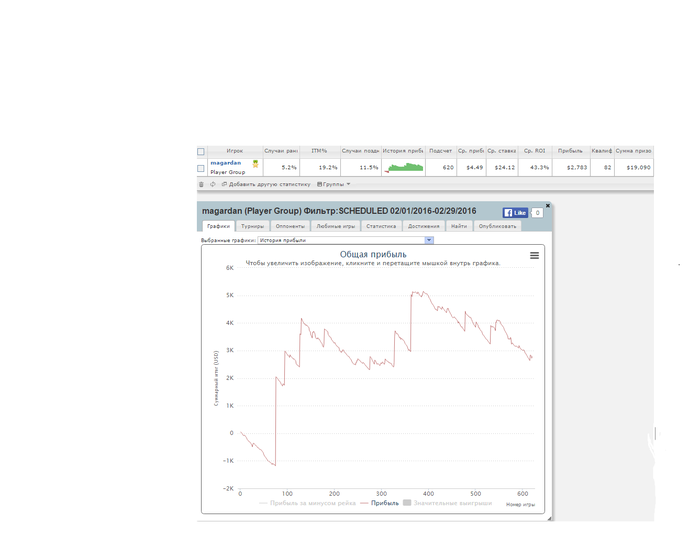Toggle the 'Прибыль' legend series
Image resolution: width=700 pixels, height=545 pixels.
coord(380,504)
